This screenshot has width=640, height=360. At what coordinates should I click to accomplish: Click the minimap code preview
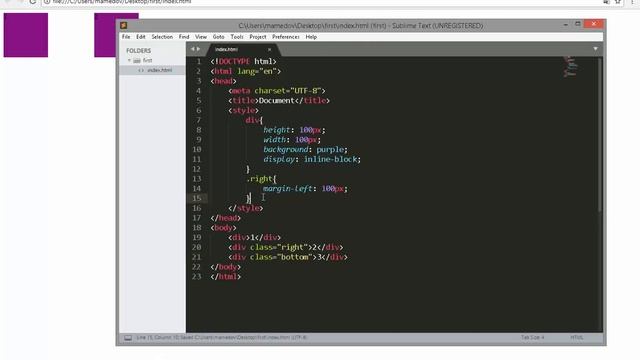570,67
